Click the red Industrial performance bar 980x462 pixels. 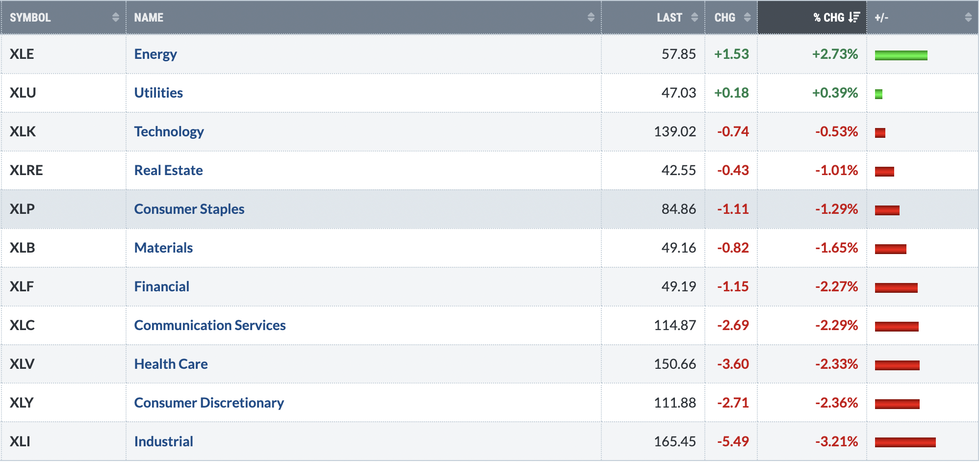point(905,442)
